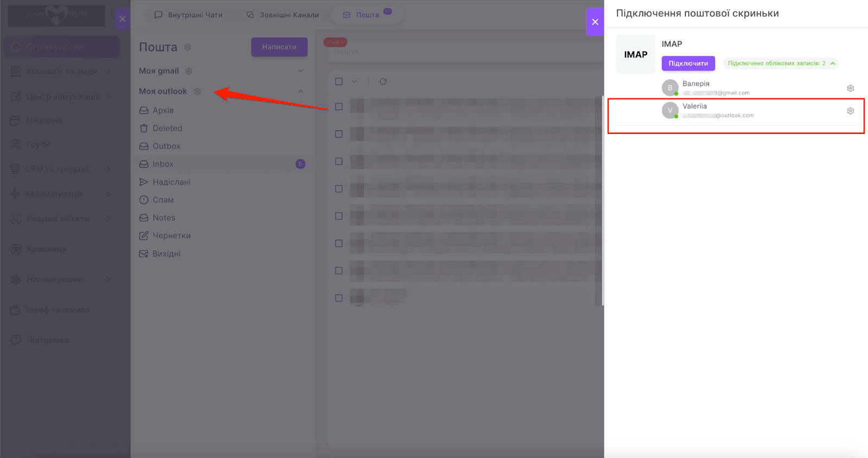Open the Стрічка новин sidebar icon
868x458 pixels.
[16, 47]
